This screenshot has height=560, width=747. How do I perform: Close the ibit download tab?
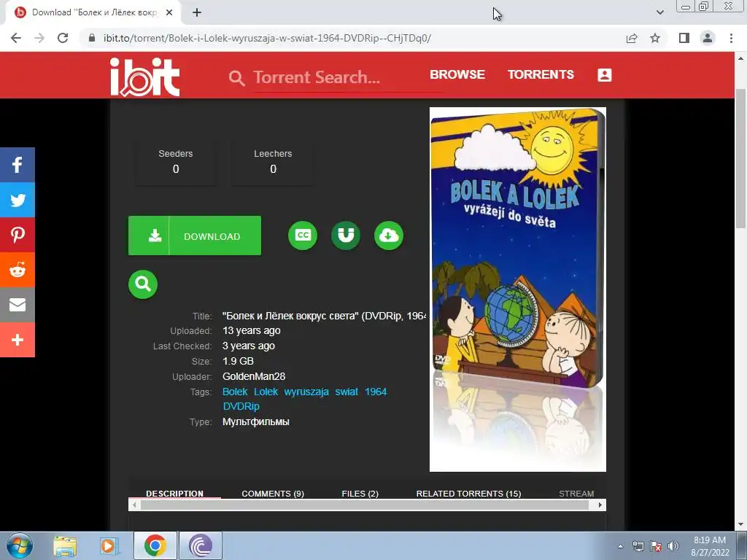pos(169,13)
